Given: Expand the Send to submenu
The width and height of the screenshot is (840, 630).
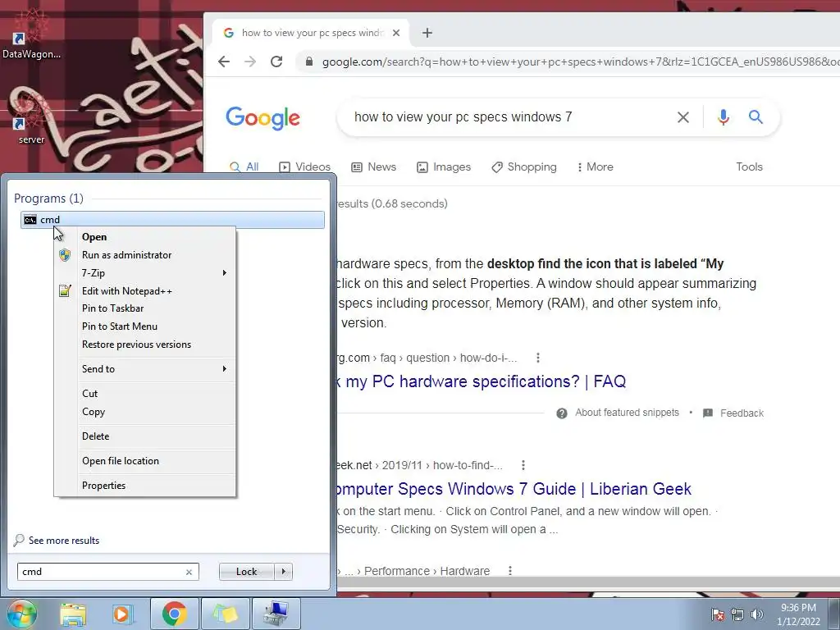Looking at the screenshot, I should tap(144, 368).
